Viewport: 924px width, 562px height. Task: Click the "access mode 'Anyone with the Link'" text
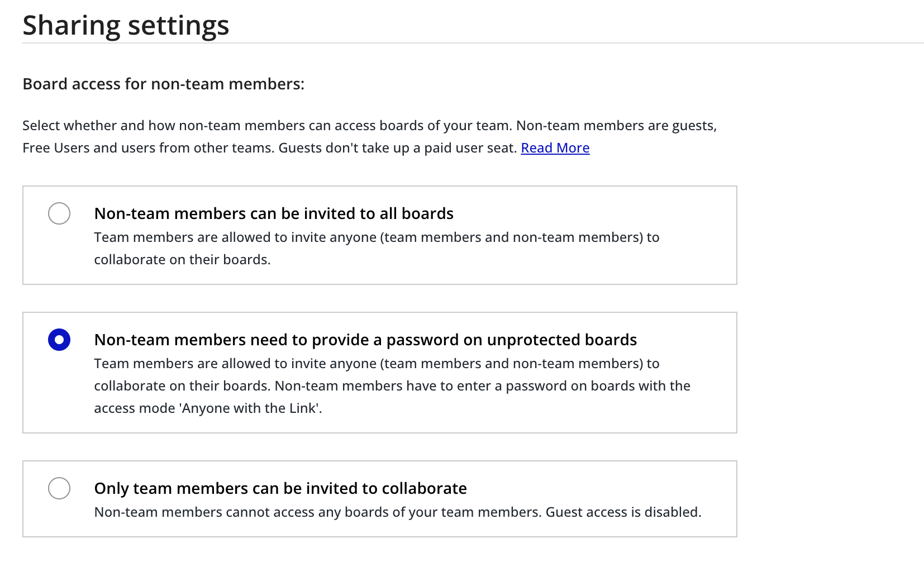208,408
